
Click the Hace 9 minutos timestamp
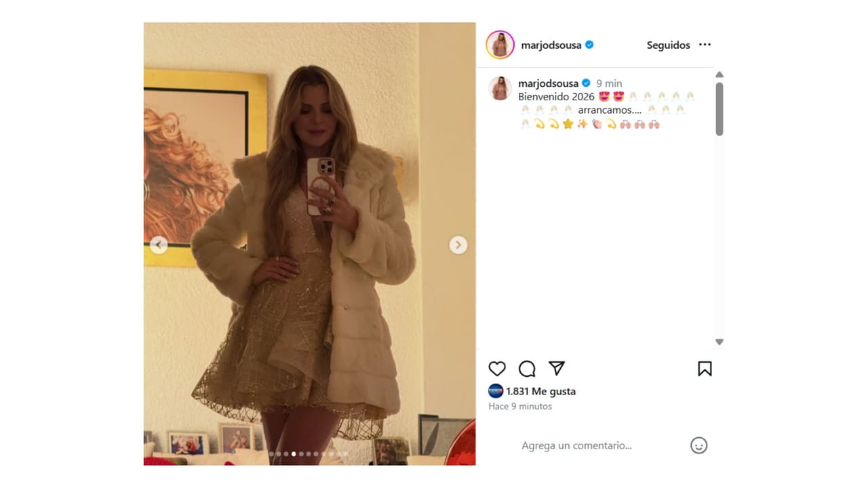tap(520, 406)
